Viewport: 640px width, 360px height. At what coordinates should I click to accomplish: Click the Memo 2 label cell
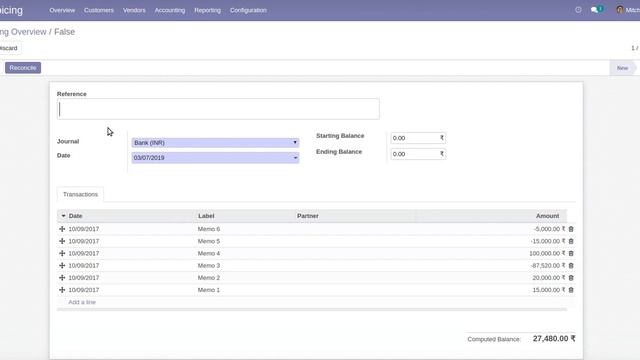(x=209, y=278)
